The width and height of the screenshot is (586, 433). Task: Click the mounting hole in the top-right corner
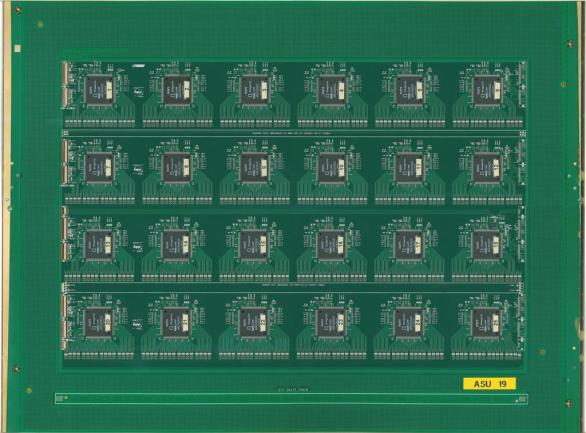[x=571, y=44]
